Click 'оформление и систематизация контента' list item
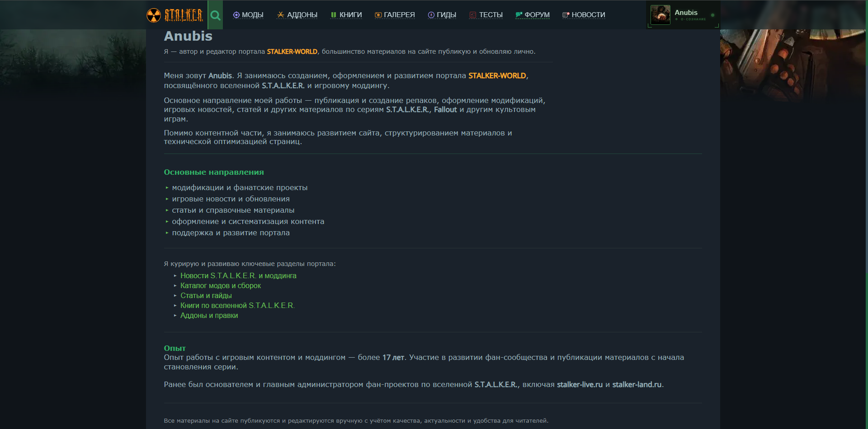The image size is (868, 429). (248, 221)
